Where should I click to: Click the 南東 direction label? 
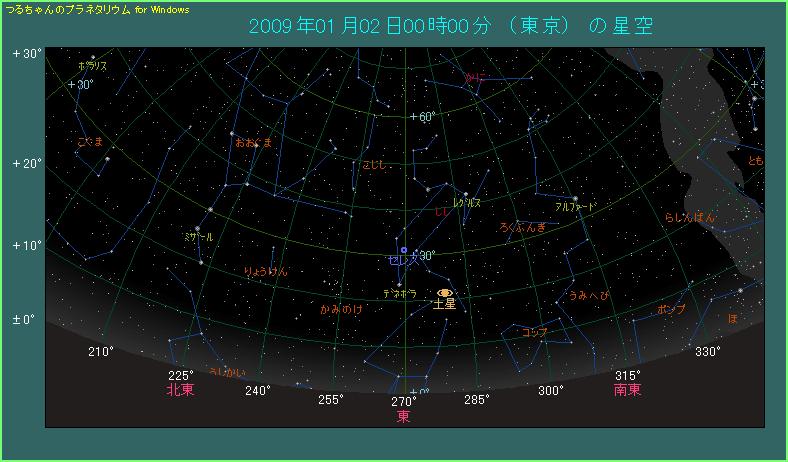628,390
